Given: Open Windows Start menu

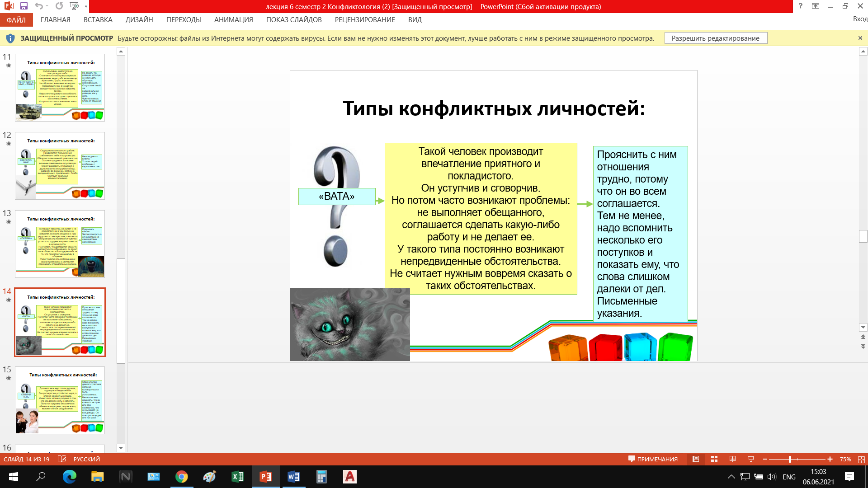Looking at the screenshot, I should [13, 477].
